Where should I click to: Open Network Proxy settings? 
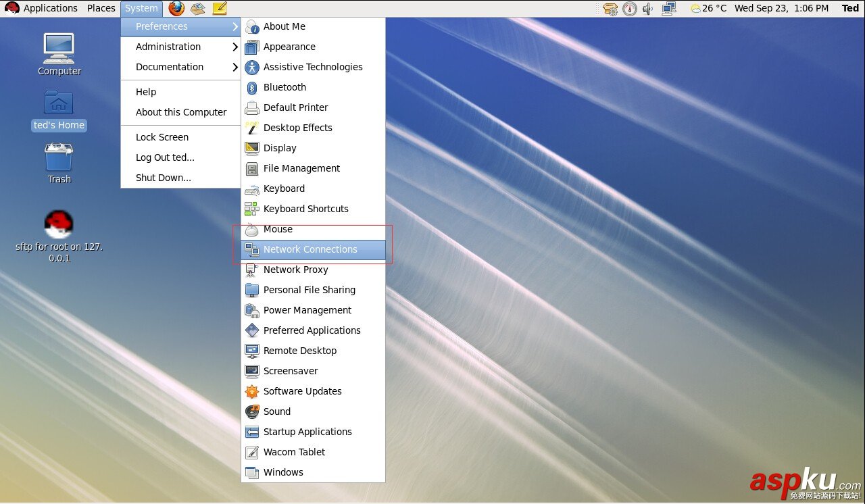coord(313,270)
